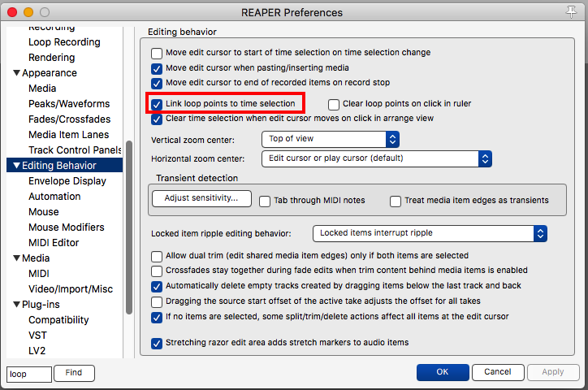Enable Clear loop points on click in ruler

(334, 104)
